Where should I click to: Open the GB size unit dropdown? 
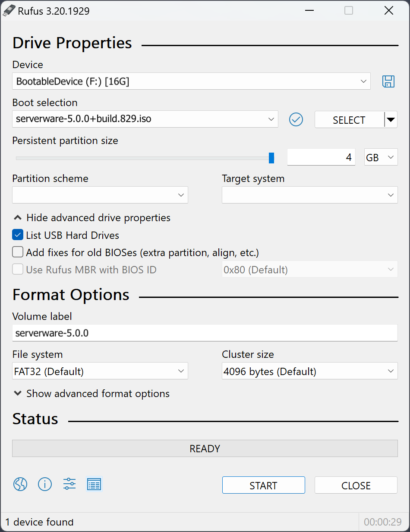[381, 158]
